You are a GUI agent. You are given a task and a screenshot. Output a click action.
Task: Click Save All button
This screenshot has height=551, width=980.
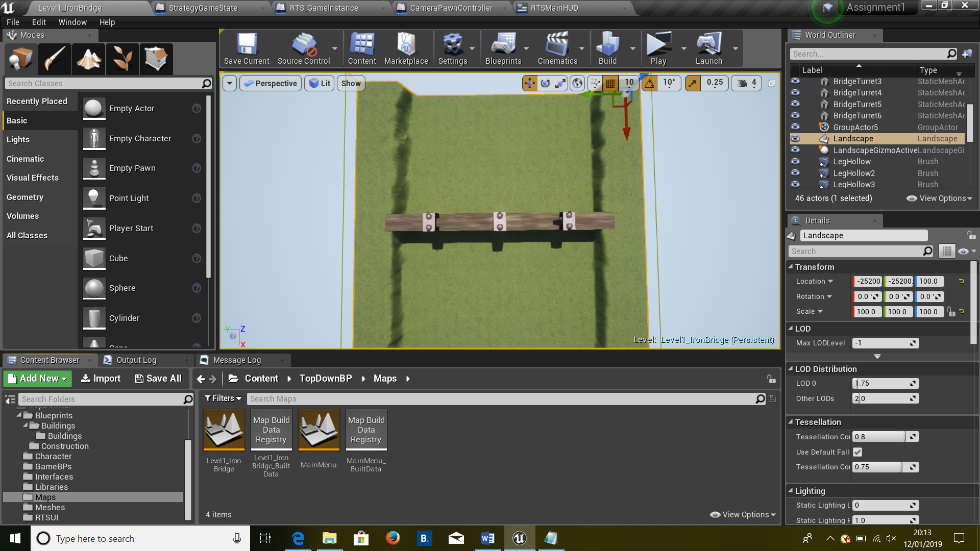(x=158, y=379)
